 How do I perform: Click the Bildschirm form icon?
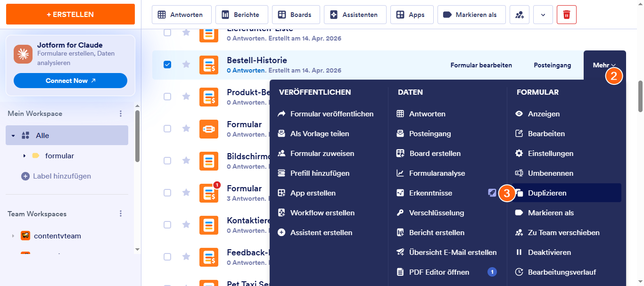[x=209, y=161]
